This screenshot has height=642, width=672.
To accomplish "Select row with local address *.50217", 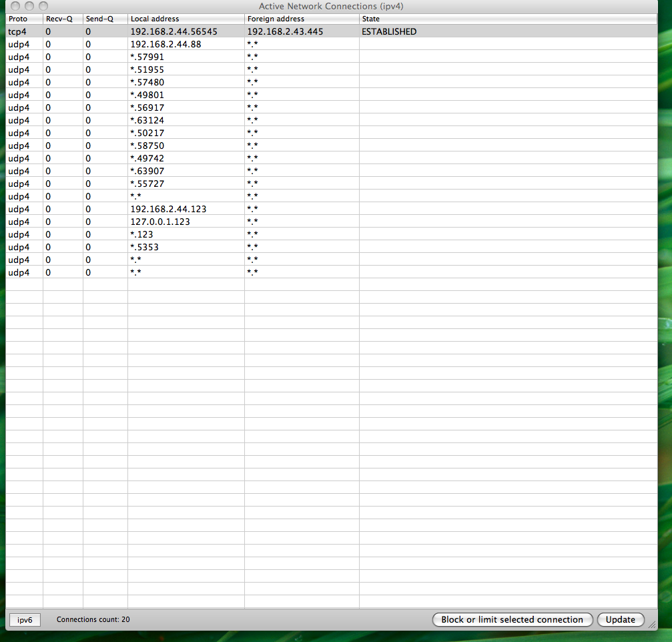I will [x=331, y=133].
